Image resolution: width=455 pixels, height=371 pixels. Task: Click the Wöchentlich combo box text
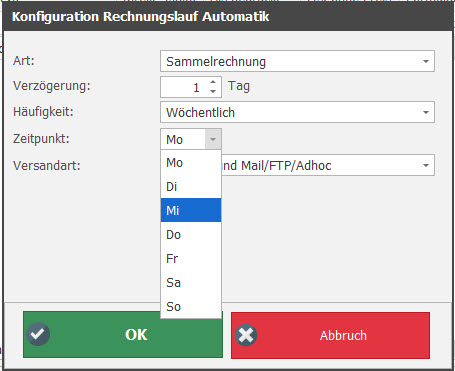(200, 113)
